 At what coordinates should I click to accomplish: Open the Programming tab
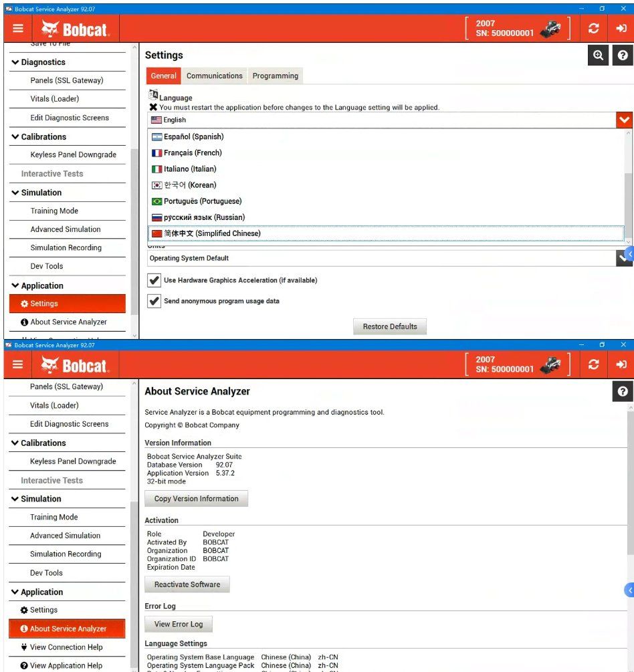(275, 76)
